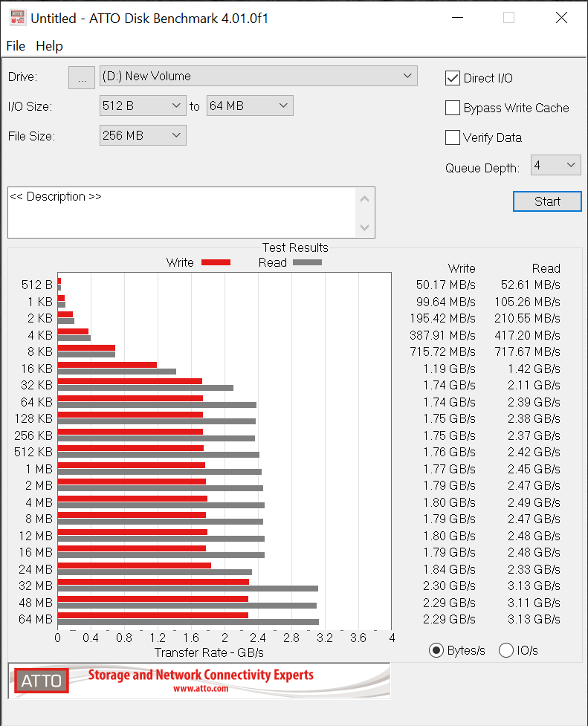Click the 48 MB read value 3.11 GB/s

pos(534,603)
